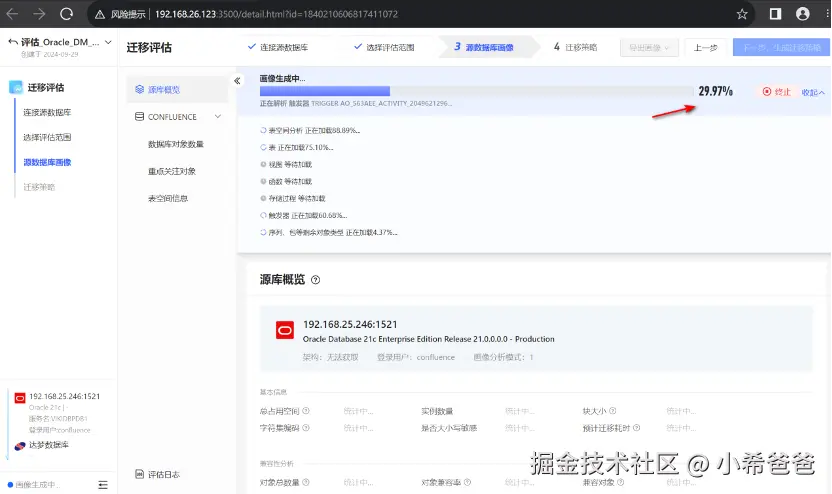The height and width of the screenshot is (494, 832).
Task: Click the browser forward arrow
Action: coord(39,14)
